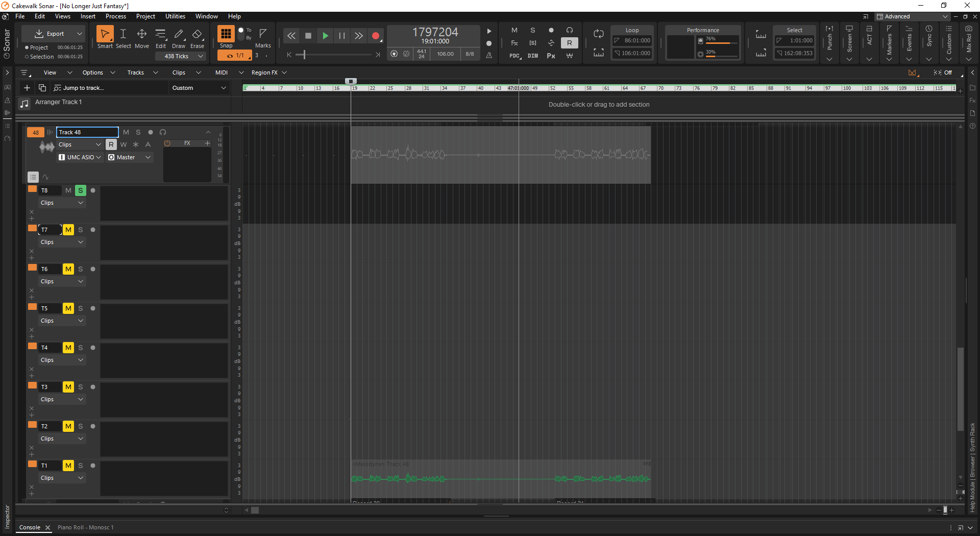Start playback with the Play button
This screenshot has width=980, height=536.
[325, 36]
